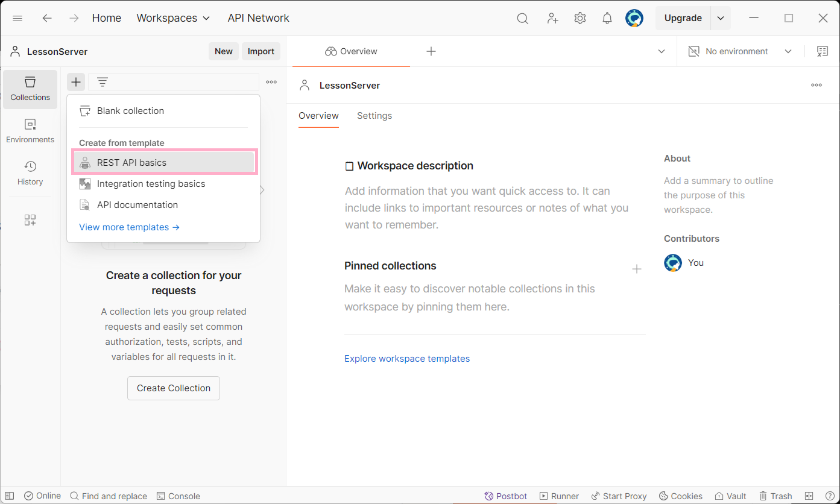Expand the Upgrade button arrow
This screenshot has width=840, height=504.
coord(721,18)
